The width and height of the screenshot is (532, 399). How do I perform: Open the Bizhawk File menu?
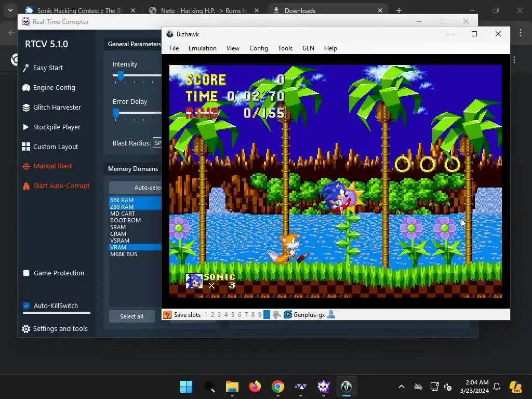(x=174, y=48)
